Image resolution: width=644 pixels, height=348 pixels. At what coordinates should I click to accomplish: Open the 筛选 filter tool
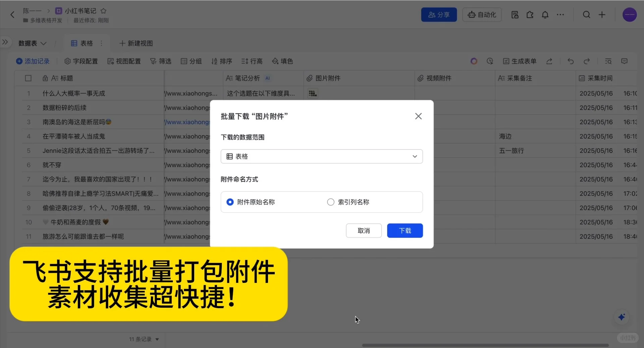(161, 61)
